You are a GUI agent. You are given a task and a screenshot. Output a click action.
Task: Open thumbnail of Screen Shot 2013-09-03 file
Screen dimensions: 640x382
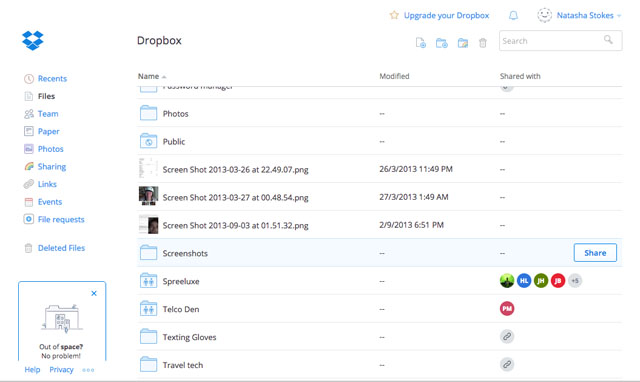(x=148, y=224)
